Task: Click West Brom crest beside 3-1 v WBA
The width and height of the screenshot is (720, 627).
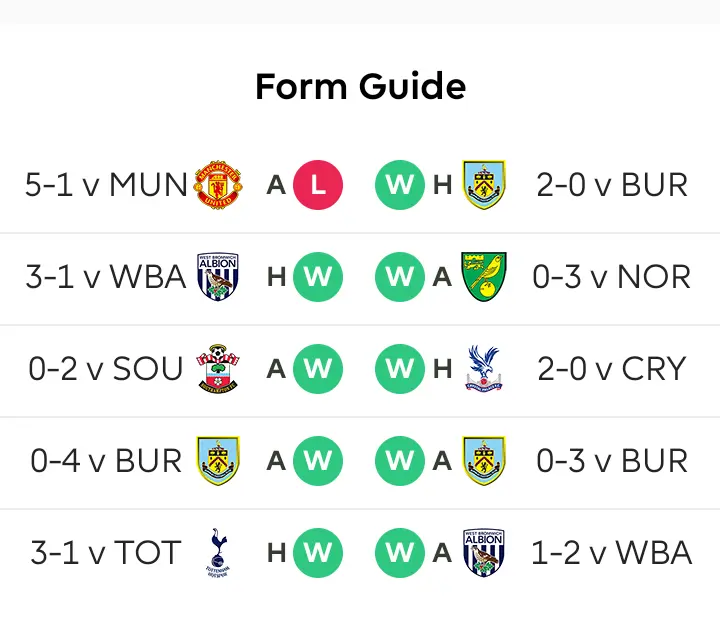Action: 217,277
